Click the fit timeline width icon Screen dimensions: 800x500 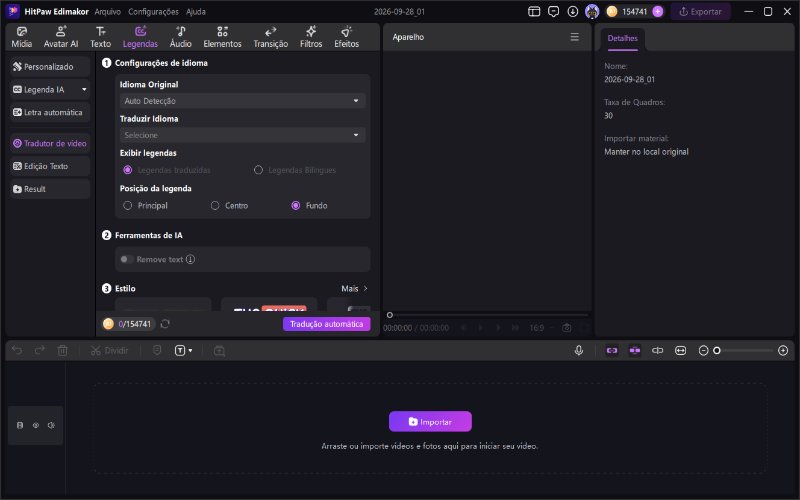[x=681, y=351]
